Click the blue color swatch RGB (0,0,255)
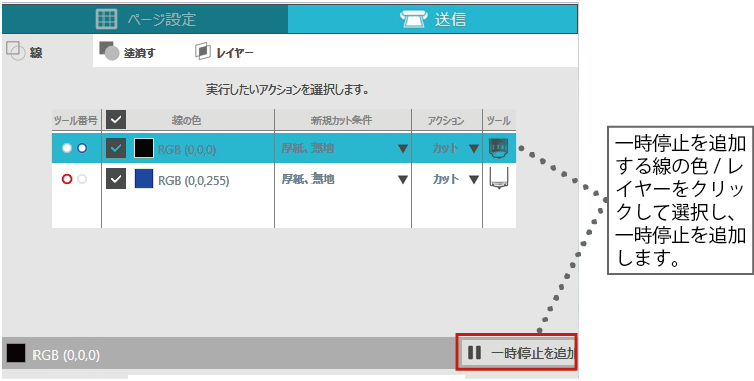Screen dimensions: 754x381 click(144, 179)
